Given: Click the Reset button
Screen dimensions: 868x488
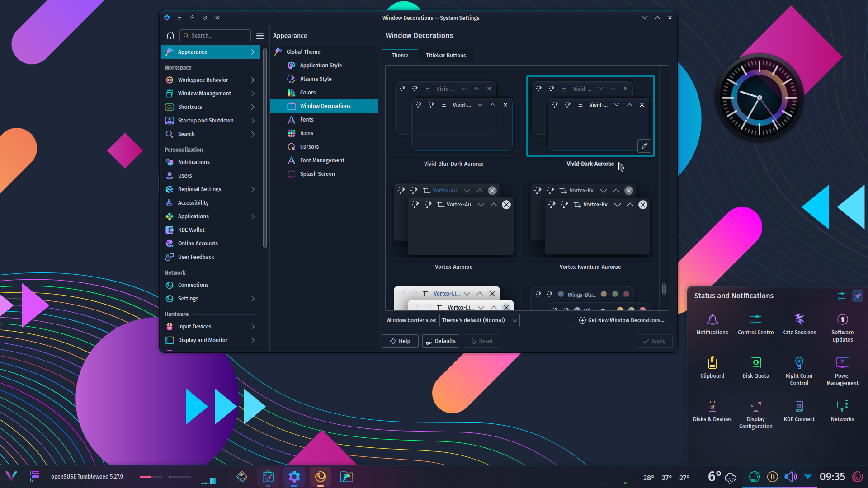Looking at the screenshot, I should (481, 341).
